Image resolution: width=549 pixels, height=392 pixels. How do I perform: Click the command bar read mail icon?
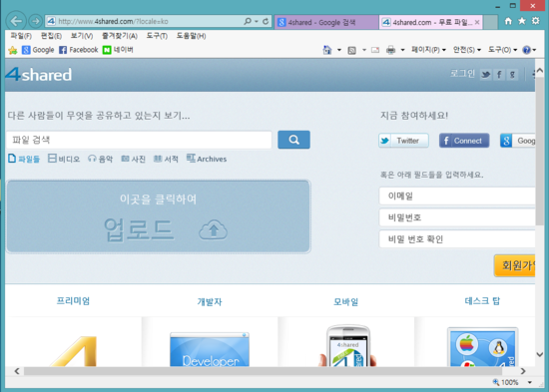point(375,50)
